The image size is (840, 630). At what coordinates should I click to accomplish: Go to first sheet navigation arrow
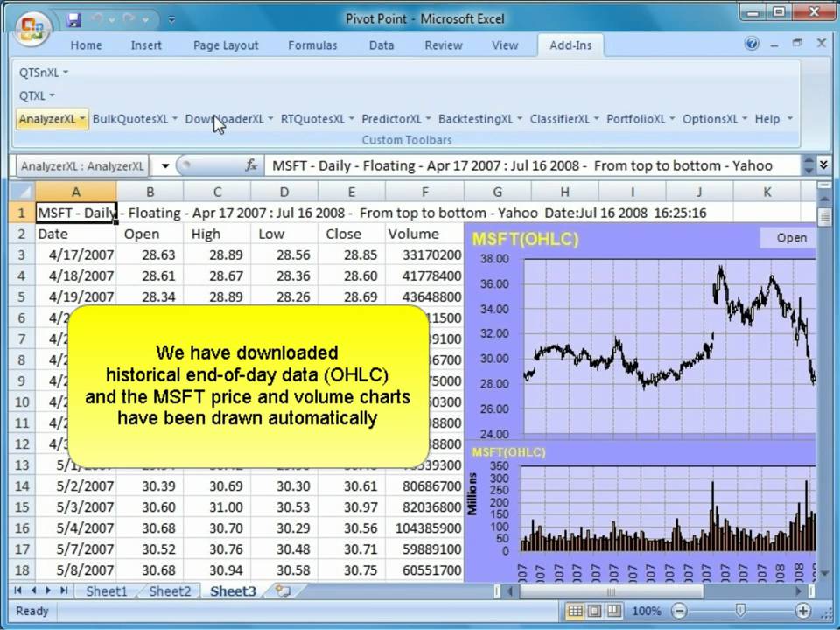coord(17,591)
